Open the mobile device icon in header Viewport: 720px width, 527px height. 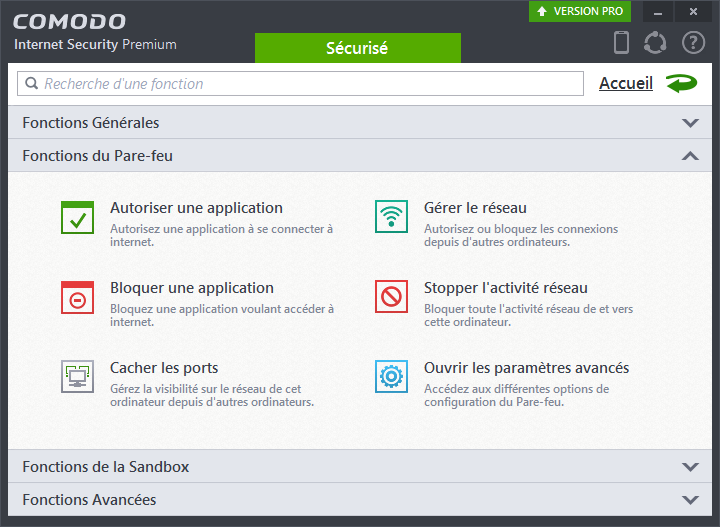pyautogui.click(x=621, y=42)
